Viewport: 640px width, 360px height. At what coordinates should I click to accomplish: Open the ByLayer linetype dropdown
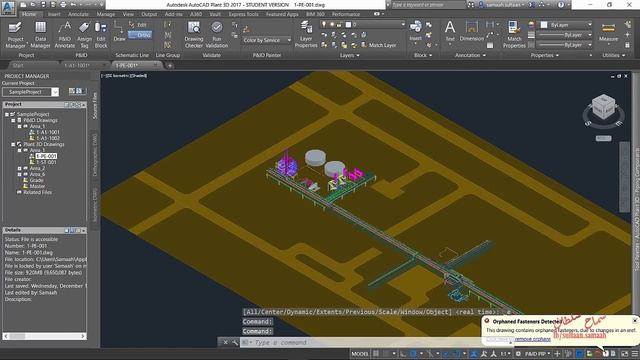coord(564,45)
